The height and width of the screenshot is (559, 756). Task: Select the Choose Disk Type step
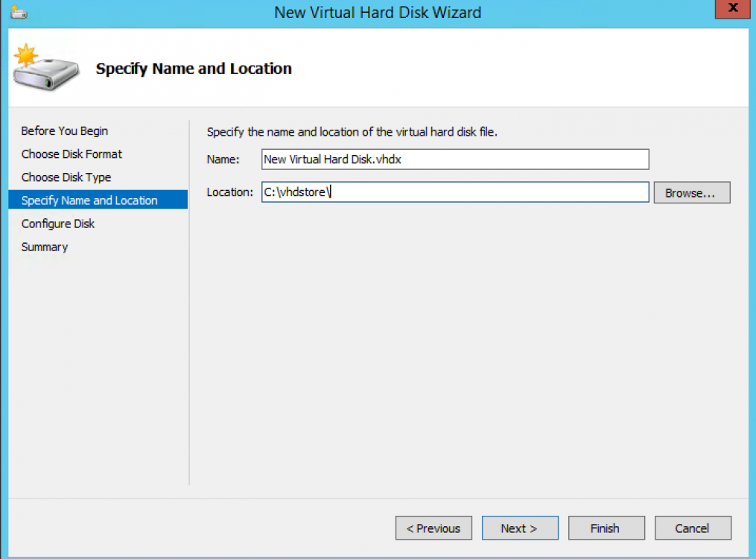66,177
